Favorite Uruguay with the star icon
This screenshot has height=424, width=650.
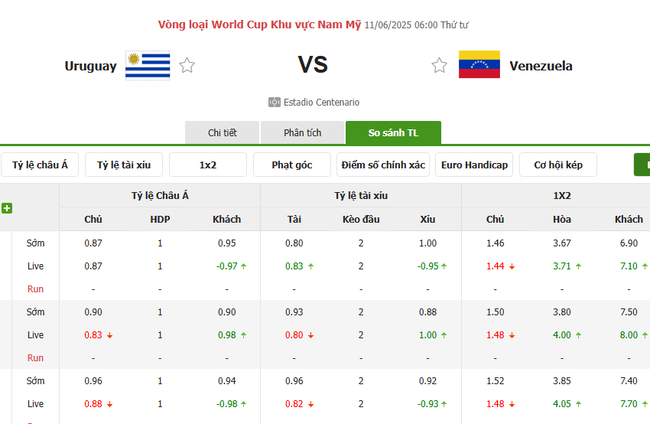(187, 66)
